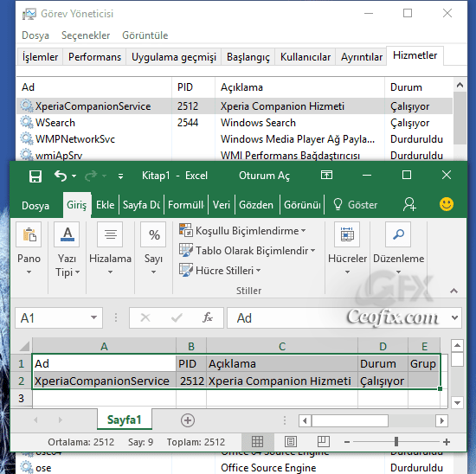
Task: Open the Name Box dropdown arrow
Action: 93,317
